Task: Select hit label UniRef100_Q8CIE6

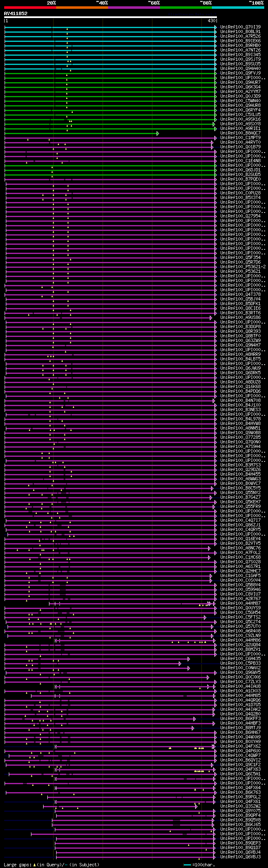Action: coord(240,308)
